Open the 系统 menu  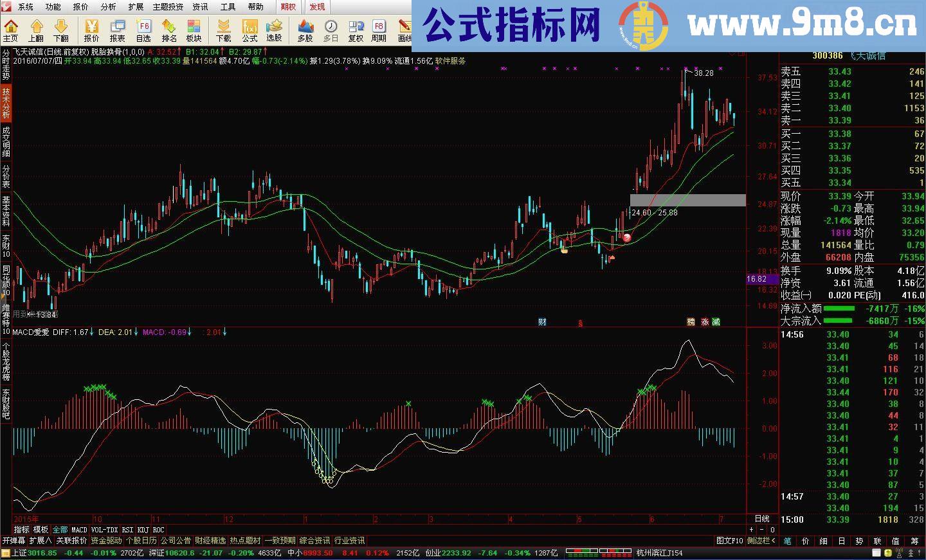coord(26,6)
